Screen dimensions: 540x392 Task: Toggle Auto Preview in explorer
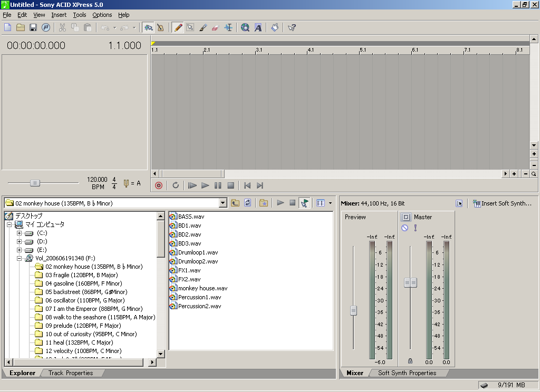[x=304, y=203]
